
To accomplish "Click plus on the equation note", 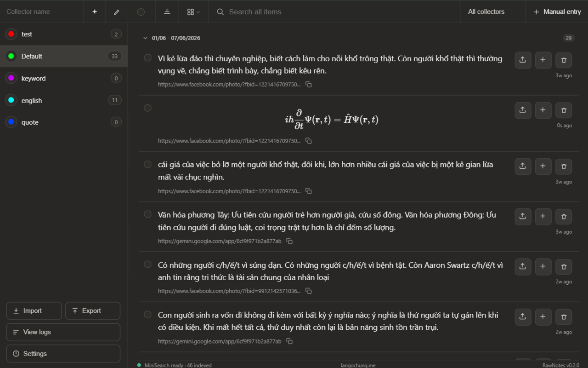I will (x=543, y=110).
